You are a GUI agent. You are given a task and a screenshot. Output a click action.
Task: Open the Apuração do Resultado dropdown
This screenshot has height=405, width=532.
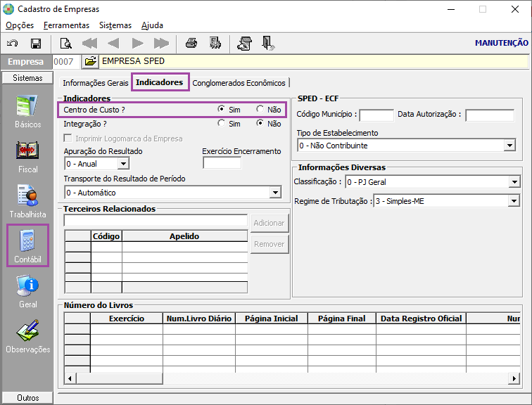pos(124,164)
